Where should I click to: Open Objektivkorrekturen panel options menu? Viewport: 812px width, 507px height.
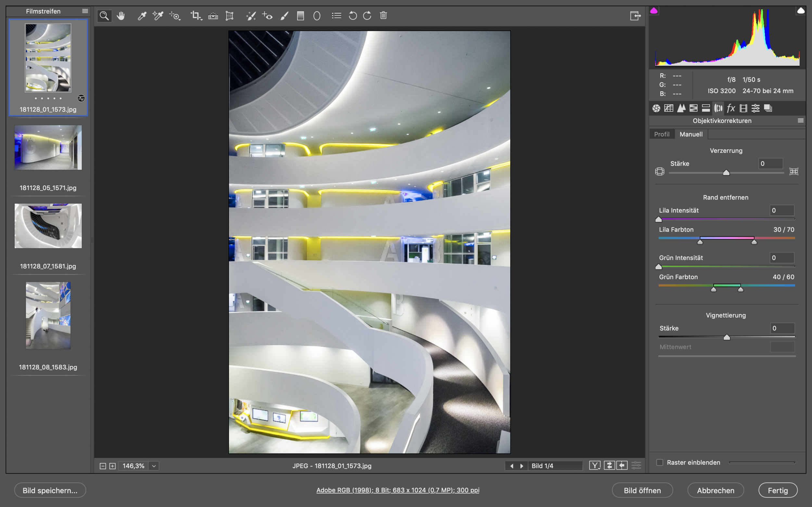[801, 121]
